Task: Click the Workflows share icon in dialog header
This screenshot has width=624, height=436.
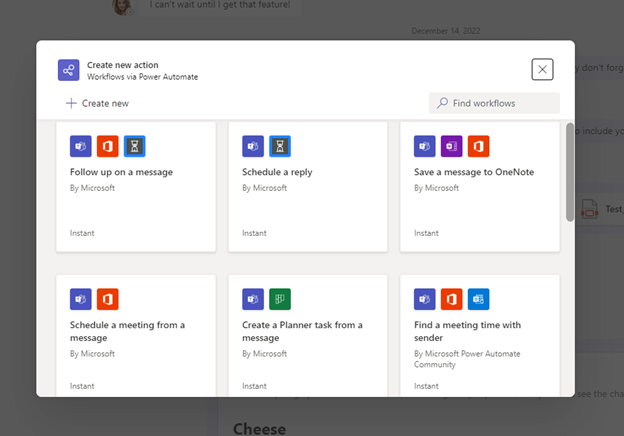Action: click(68, 70)
